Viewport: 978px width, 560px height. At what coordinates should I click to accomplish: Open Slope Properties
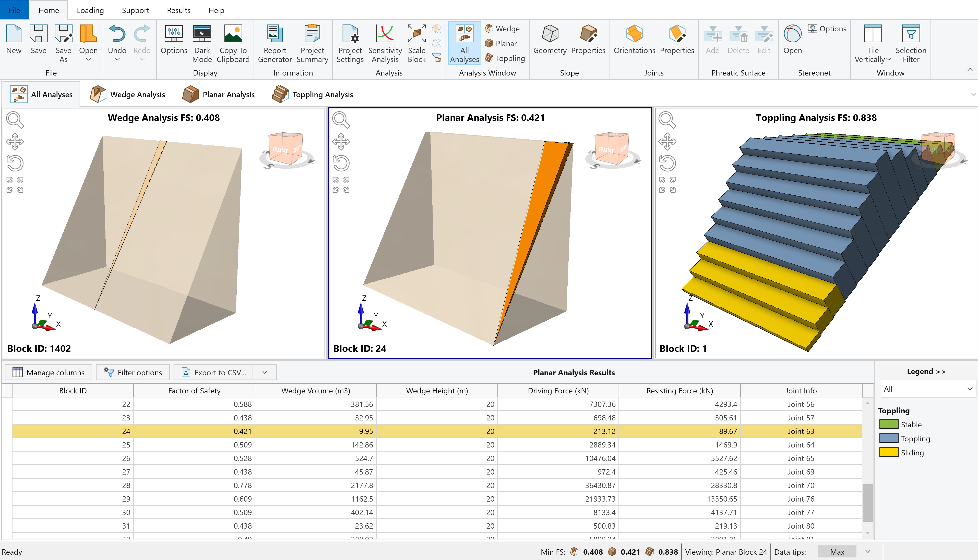point(588,39)
